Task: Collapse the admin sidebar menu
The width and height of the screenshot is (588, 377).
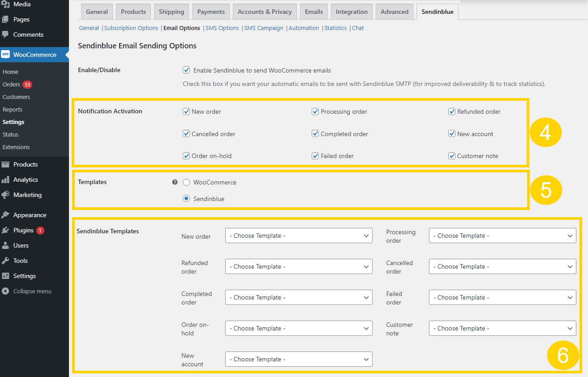Action: pyautogui.click(x=27, y=291)
